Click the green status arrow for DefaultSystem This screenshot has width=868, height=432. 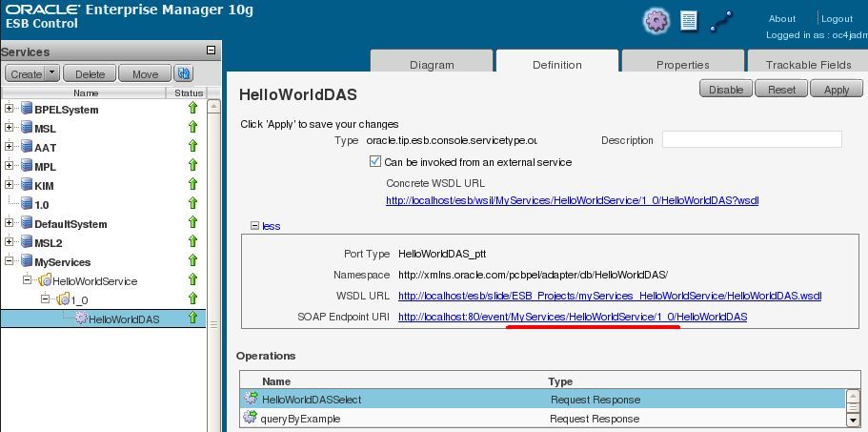click(x=192, y=222)
